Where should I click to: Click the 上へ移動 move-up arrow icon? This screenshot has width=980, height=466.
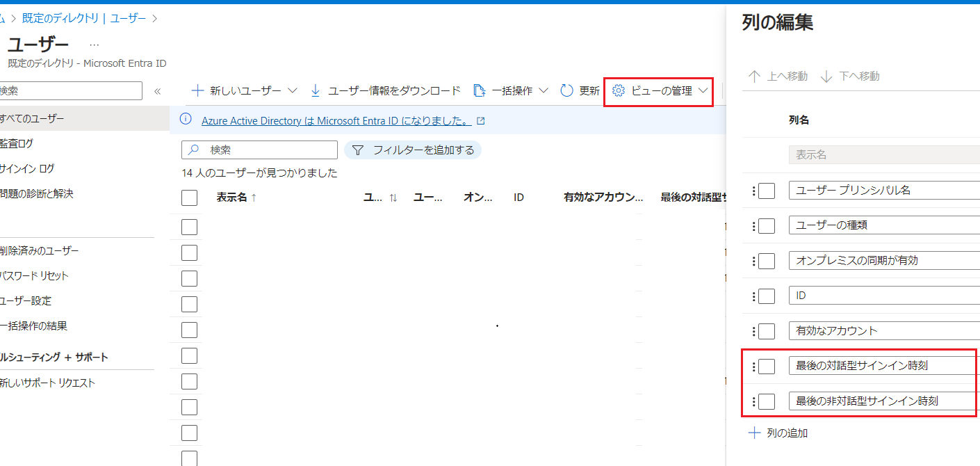pos(754,76)
